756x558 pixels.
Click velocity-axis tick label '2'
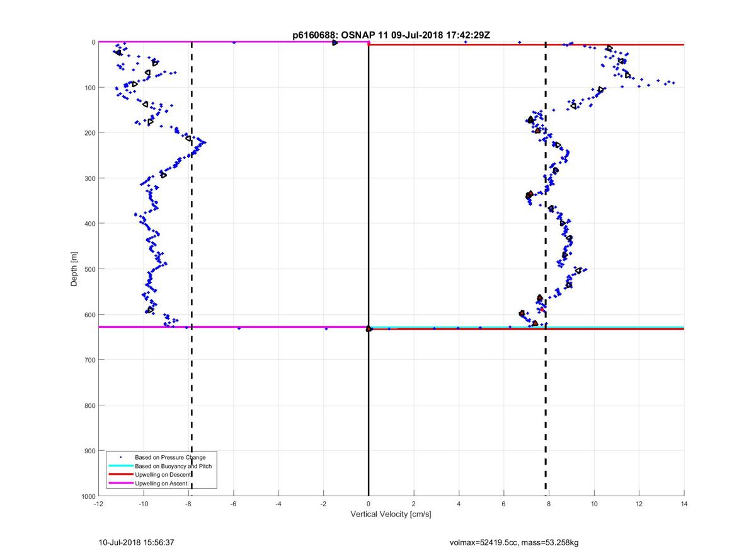coord(413,504)
